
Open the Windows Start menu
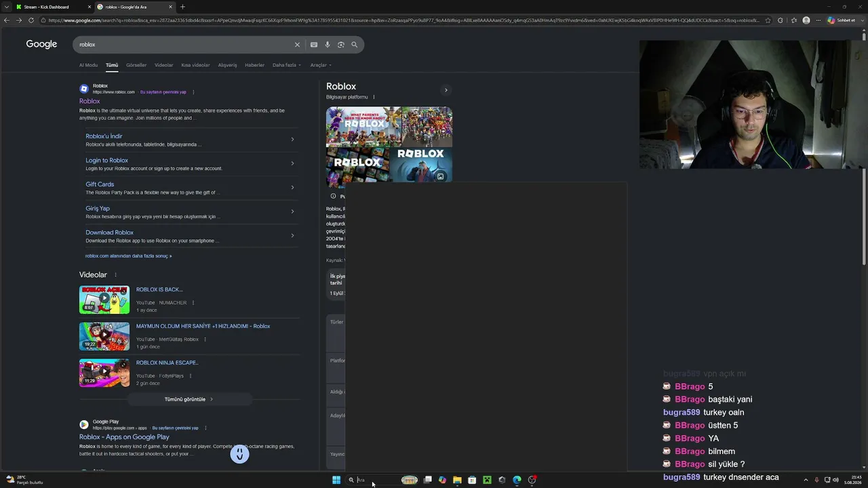pyautogui.click(x=336, y=480)
